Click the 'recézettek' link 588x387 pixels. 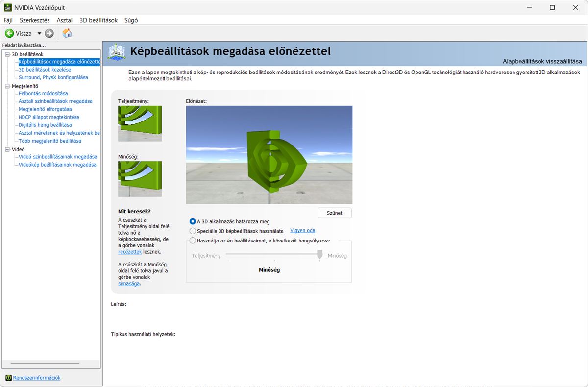[130, 252]
